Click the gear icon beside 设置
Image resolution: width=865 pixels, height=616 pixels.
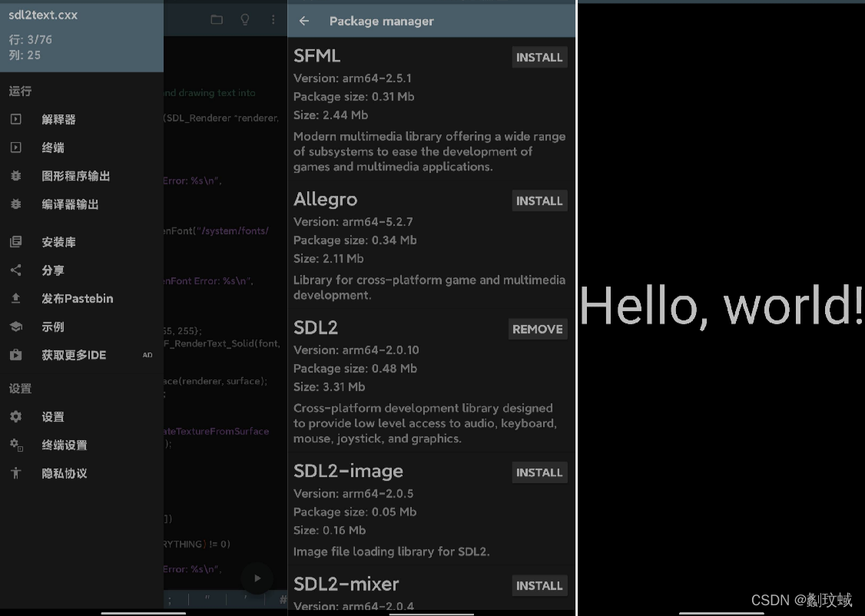[16, 416]
